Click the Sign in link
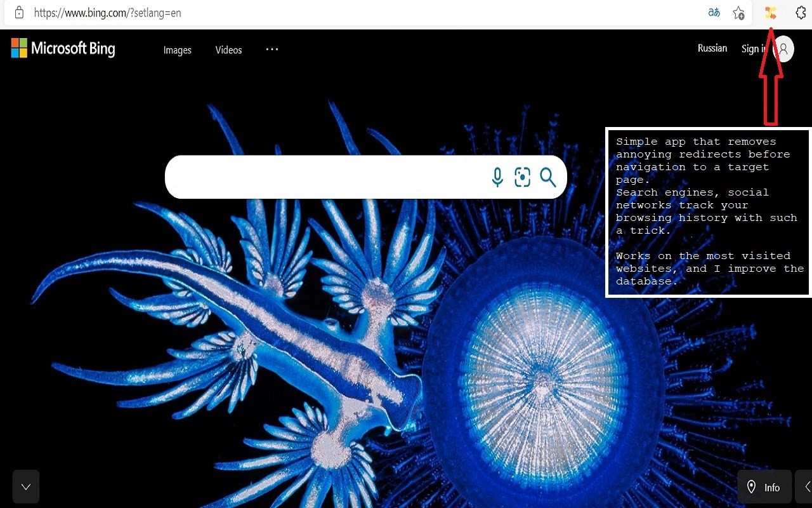Image resolution: width=812 pixels, height=508 pixels. click(x=754, y=49)
